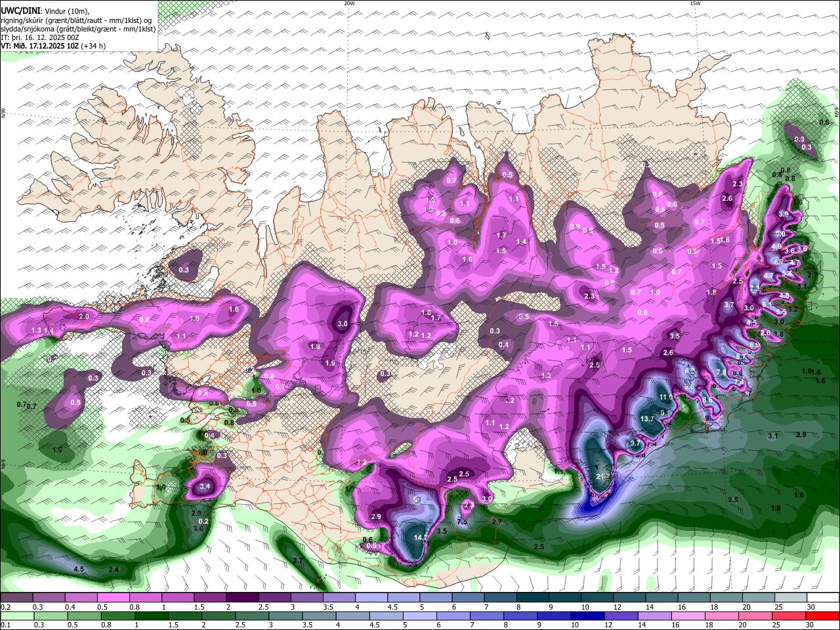Select the upper legend swatch labeled 20

tap(759, 598)
